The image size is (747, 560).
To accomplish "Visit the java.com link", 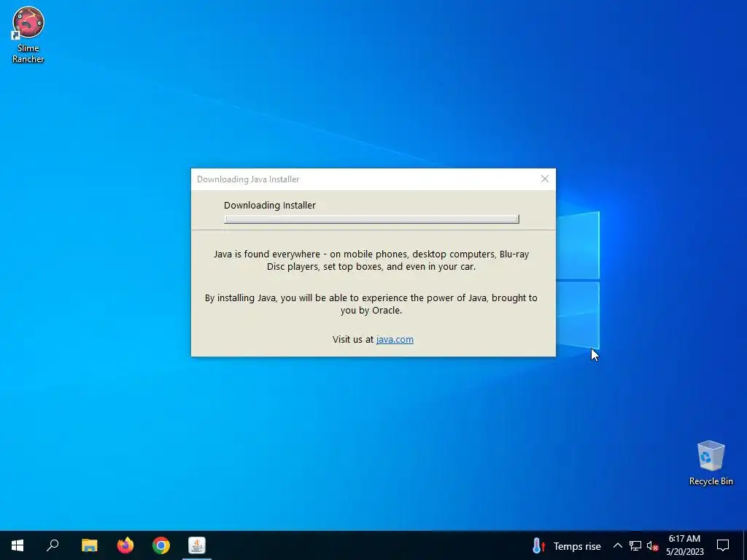I will (395, 340).
